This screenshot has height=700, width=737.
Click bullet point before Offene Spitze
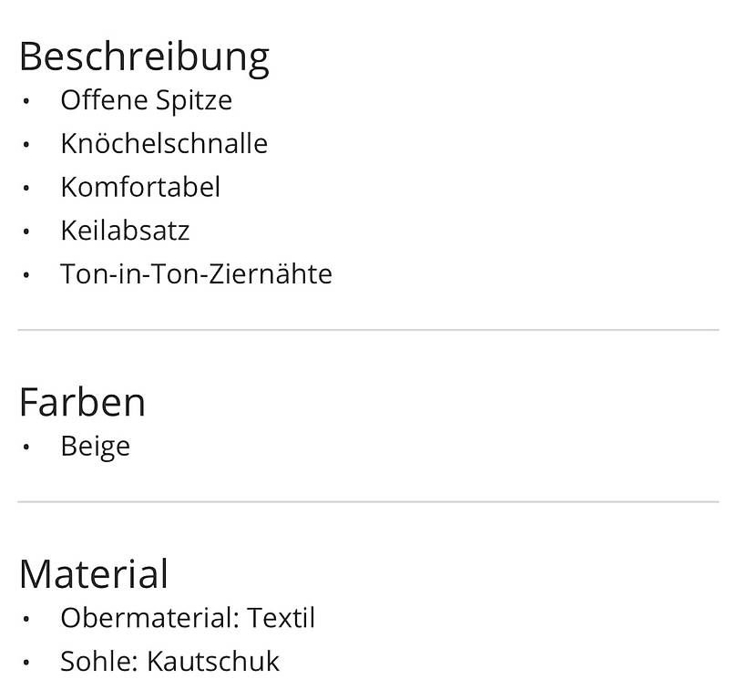pyautogui.click(x=26, y=101)
